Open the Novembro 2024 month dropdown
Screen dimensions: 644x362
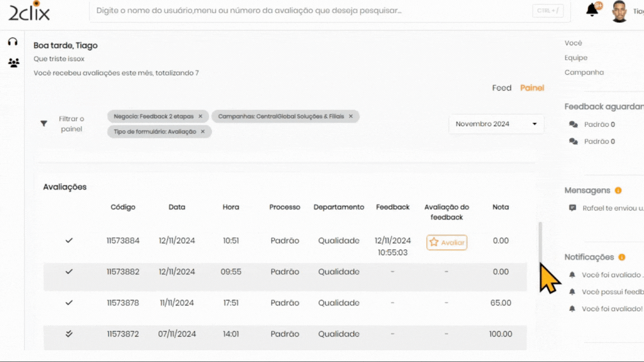coord(496,124)
